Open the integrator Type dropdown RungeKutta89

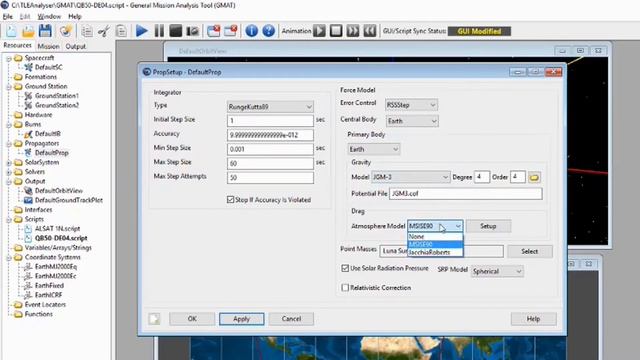click(x=270, y=107)
